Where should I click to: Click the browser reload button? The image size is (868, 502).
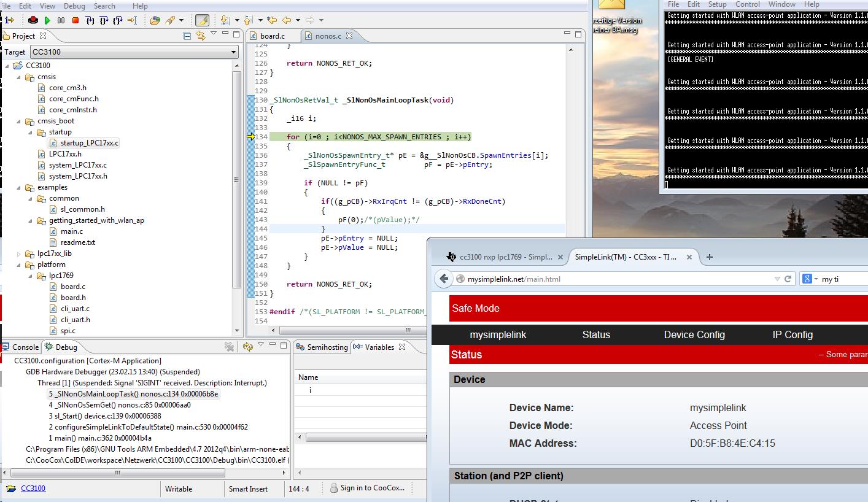click(x=788, y=279)
